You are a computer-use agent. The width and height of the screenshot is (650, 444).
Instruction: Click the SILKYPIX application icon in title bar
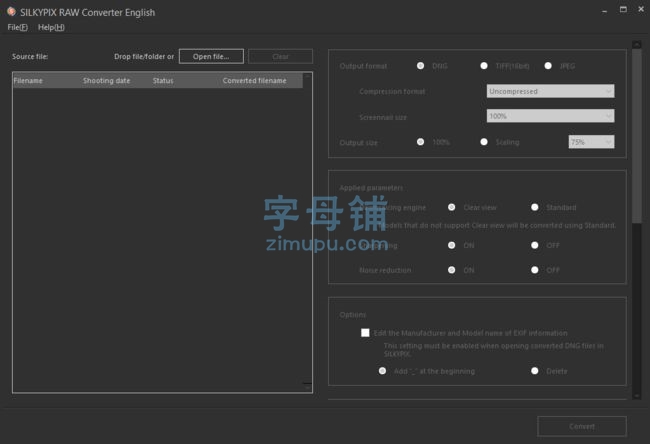click(11, 12)
